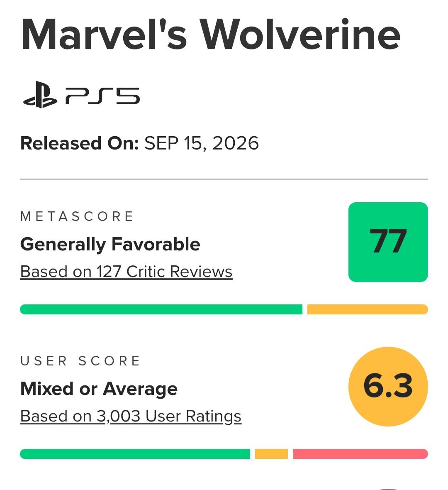Select small yellow mixed segment of user bar
The width and height of the screenshot is (448, 490).
point(271,454)
